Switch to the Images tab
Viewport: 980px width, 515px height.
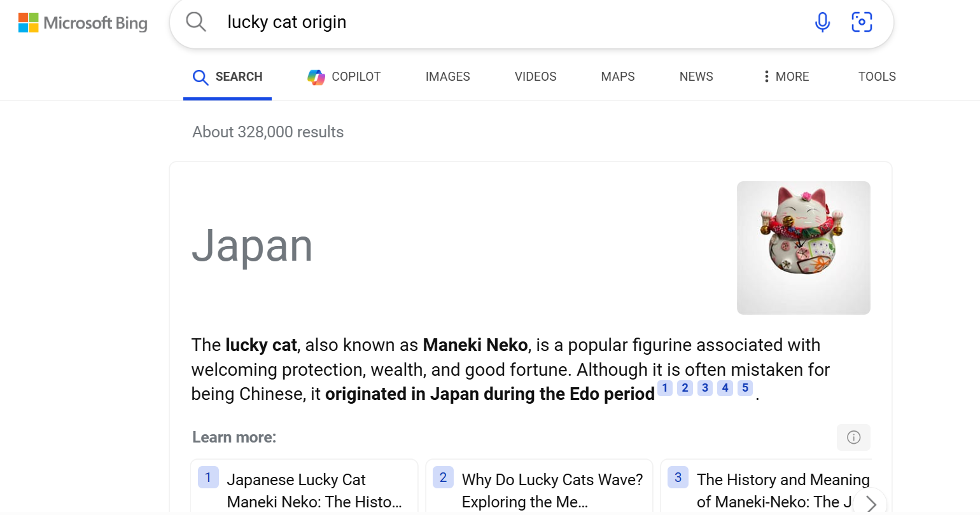pos(447,77)
